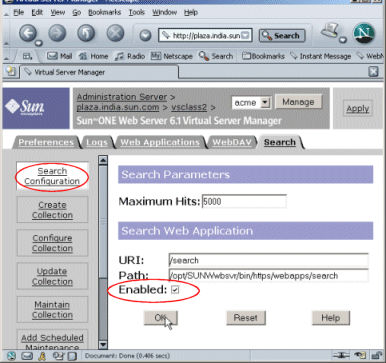Open the File menu
This screenshot has width=386, height=363.
click(x=19, y=12)
